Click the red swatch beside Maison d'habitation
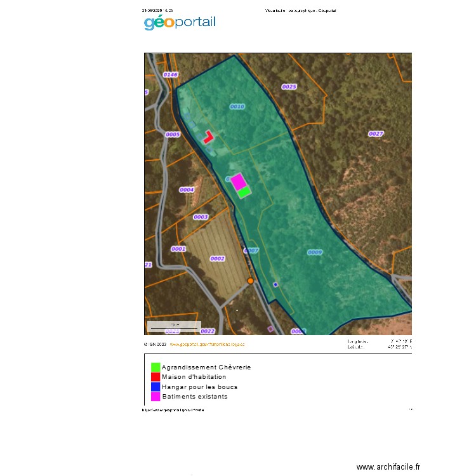This screenshot has width=476, height=476. click(155, 377)
